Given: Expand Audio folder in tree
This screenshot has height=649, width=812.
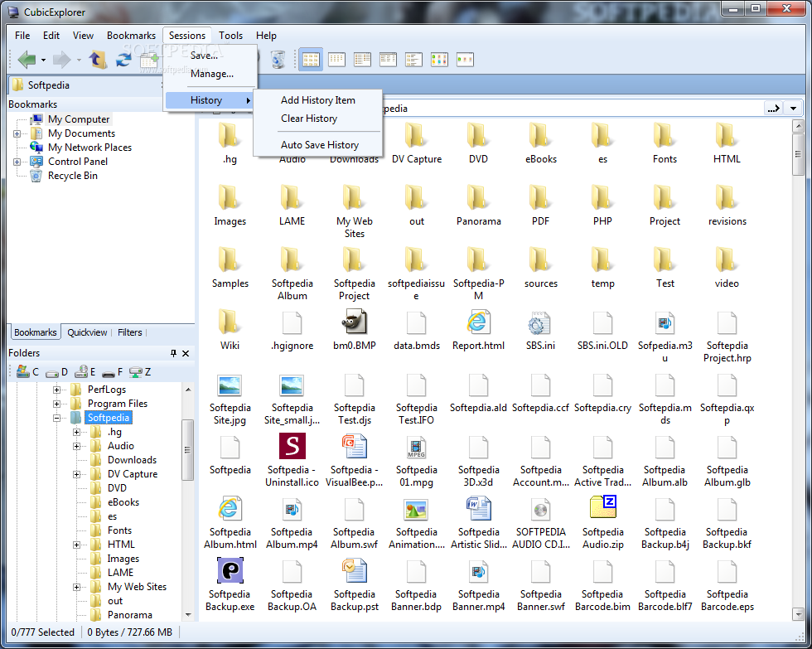Looking at the screenshot, I should click(76, 446).
